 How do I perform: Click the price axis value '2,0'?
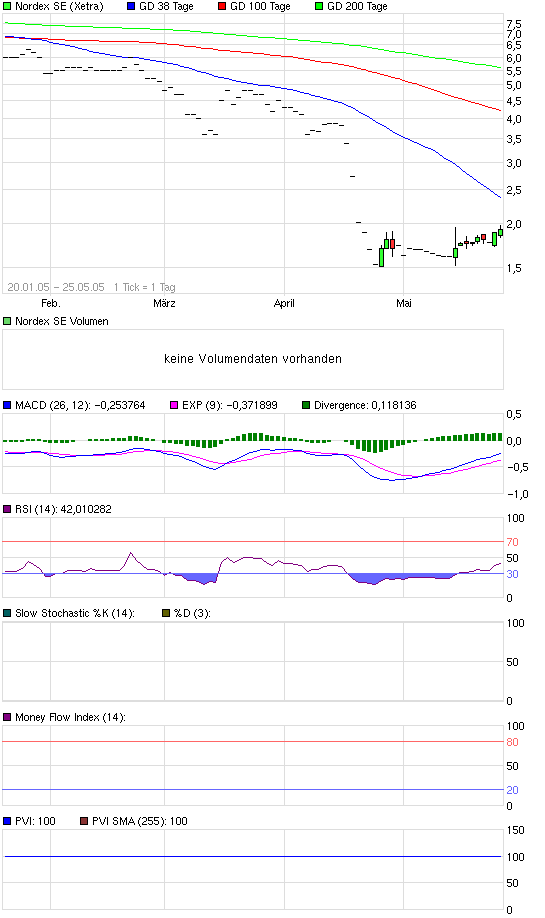click(514, 224)
